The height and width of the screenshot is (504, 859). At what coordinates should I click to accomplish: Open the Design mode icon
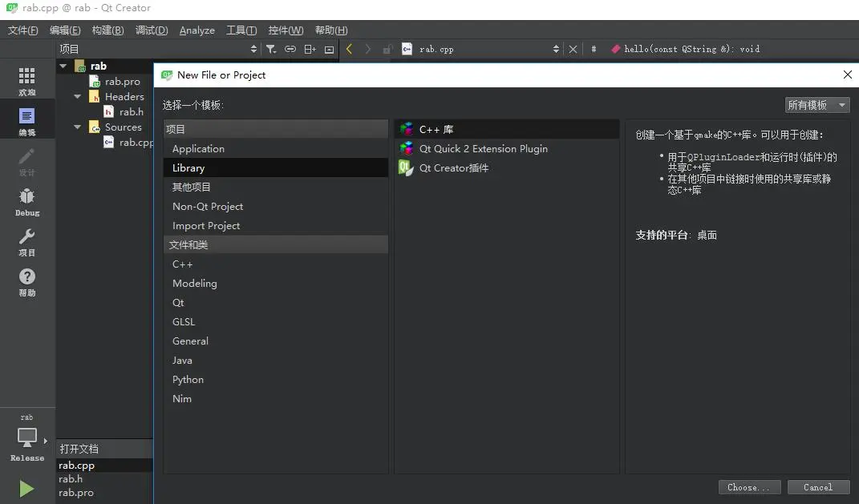click(x=26, y=161)
